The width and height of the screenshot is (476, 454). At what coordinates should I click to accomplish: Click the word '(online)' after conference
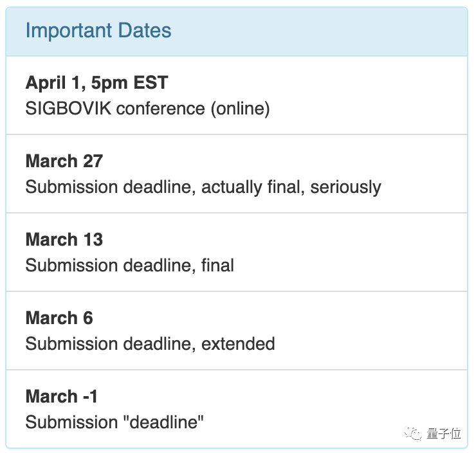[x=239, y=108]
